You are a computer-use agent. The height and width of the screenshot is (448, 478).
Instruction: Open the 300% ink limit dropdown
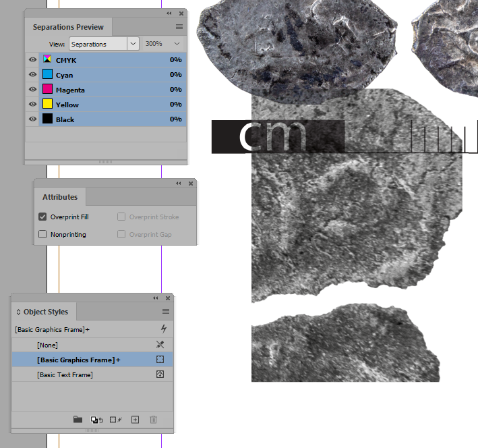coord(177,44)
